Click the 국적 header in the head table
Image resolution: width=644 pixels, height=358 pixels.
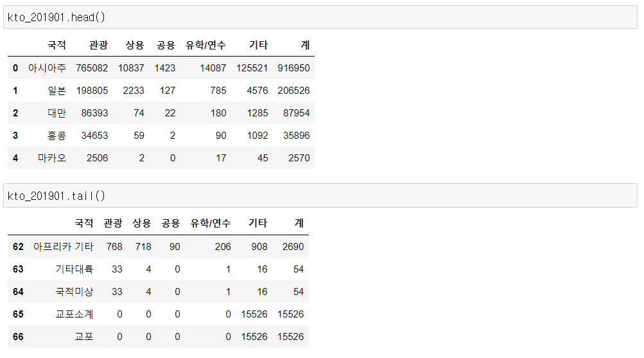coord(57,45)
